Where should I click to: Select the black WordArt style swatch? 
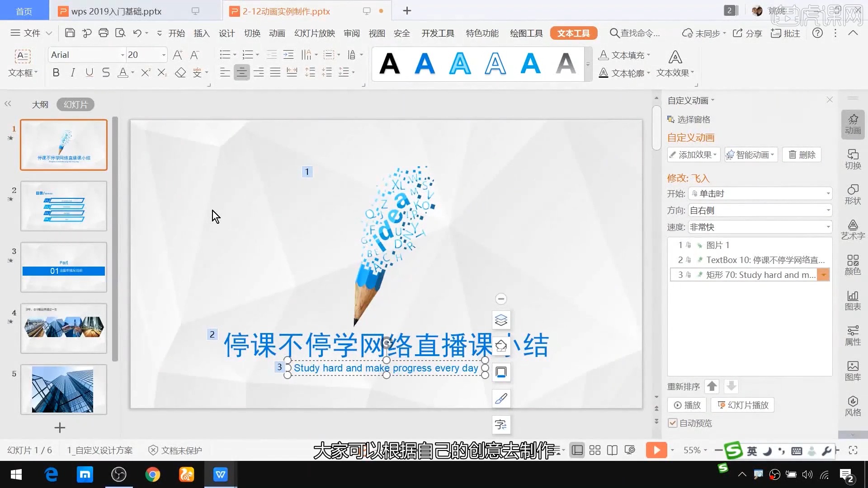(390, 64)
